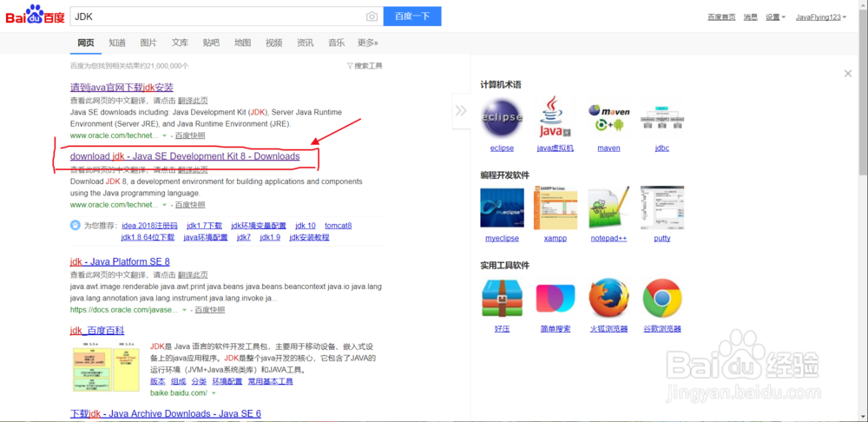
Task: Open 环境配置 baike sublink
Action: (227, 381)
